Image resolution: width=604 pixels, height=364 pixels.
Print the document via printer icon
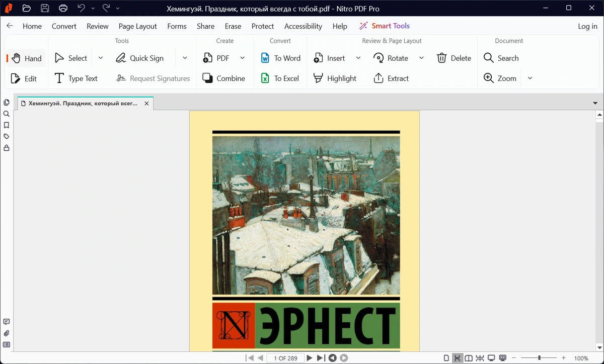(x=63, y=8)
